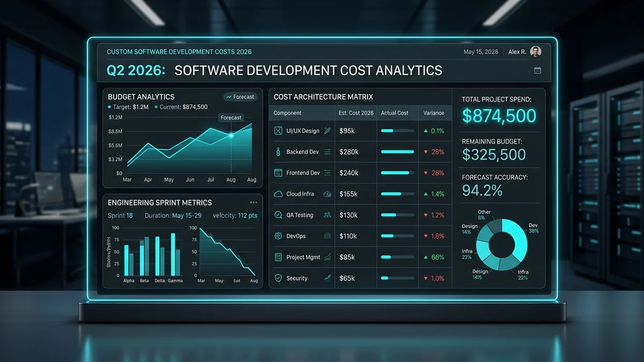Image resolution: width=644 pixels, height=362 pixels.
Task: Click the gauge icon beside Cloud Infra
Action: pos(327,194)
